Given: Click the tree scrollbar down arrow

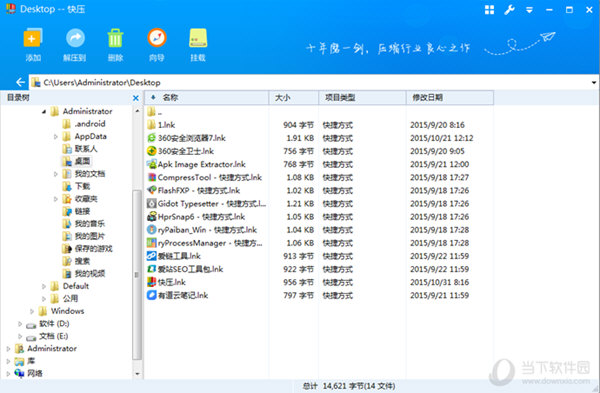Looking at the screenshot, I should [137, 374].
